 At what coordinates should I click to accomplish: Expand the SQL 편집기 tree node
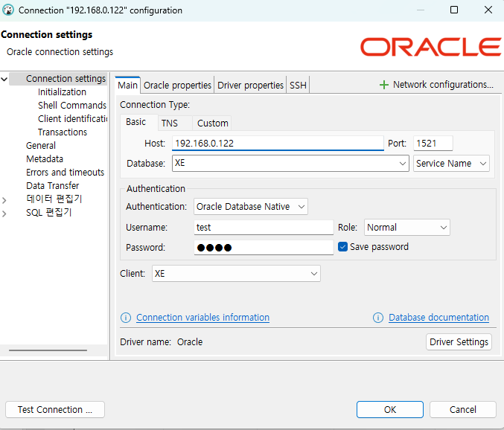[4, 214]
